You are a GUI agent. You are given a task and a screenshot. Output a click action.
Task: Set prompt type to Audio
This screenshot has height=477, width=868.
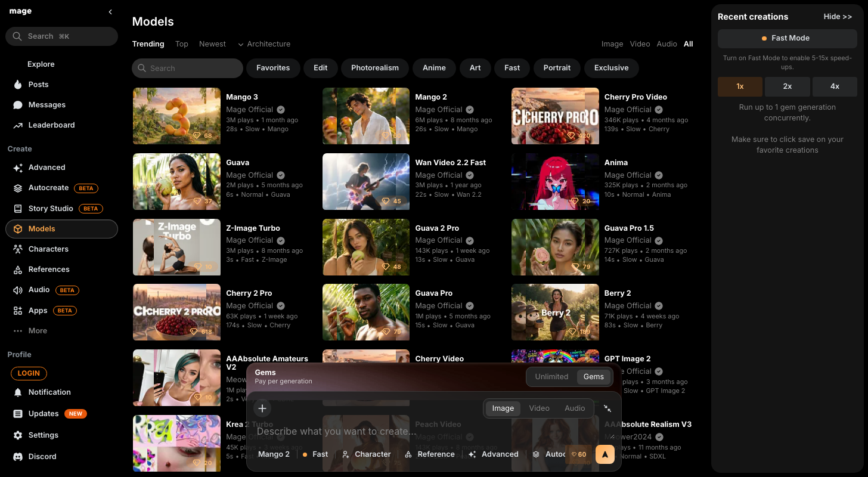[x=575, y=408]
